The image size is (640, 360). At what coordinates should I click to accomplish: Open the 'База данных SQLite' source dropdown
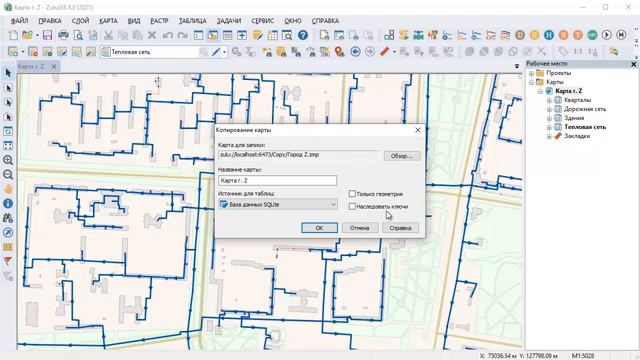click(278, 204)
